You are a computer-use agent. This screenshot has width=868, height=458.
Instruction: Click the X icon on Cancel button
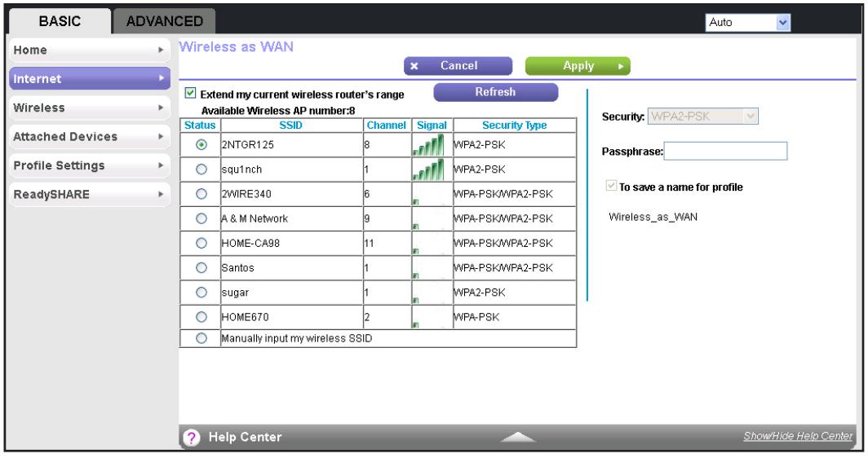(x=414, y=66)
